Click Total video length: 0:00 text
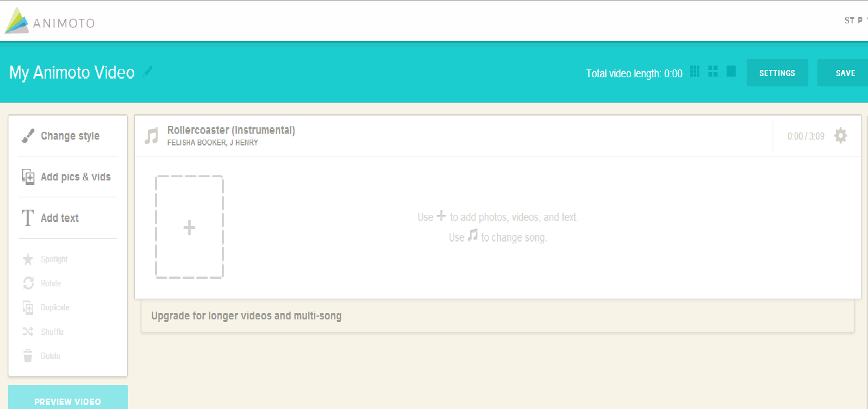868x409 pixels. [x=634, y=73]
